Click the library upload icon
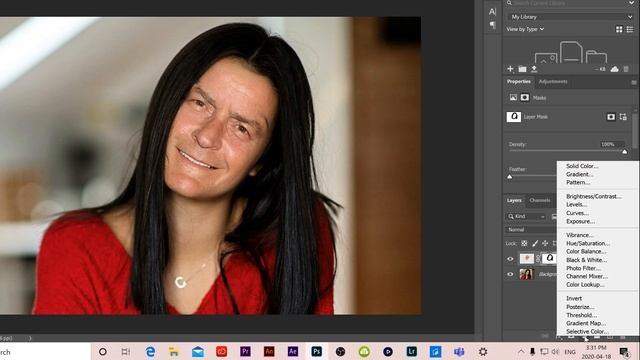This screenshot has height=360, width=640. click(x=534, y=69)
